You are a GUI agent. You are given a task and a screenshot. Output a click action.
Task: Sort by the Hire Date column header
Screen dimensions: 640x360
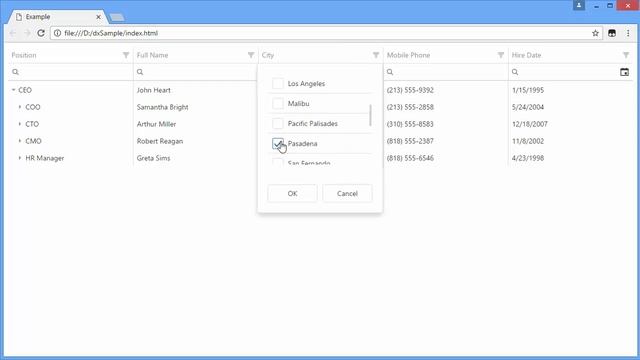coord(526,55)
